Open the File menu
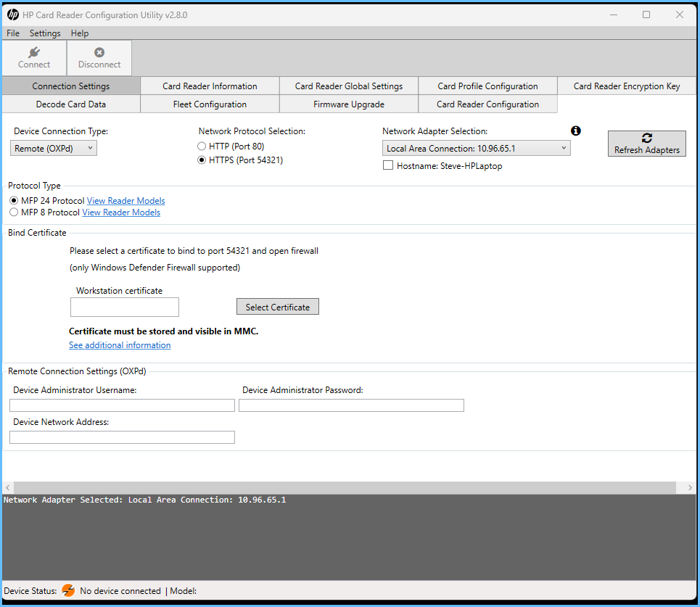Screen dimensions: 700x607 tap(13, 33)
